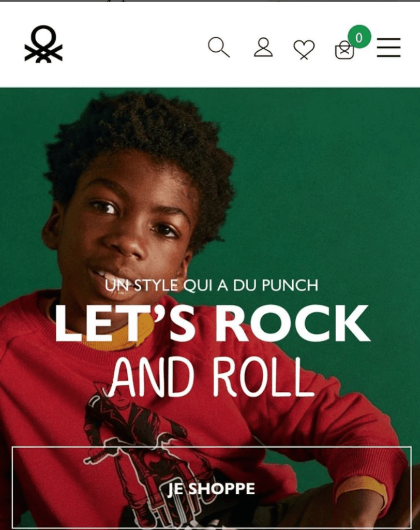Viewport: 420px width, 530px height.
Task: Click the AND ROLL banner text
Action: 211,377
